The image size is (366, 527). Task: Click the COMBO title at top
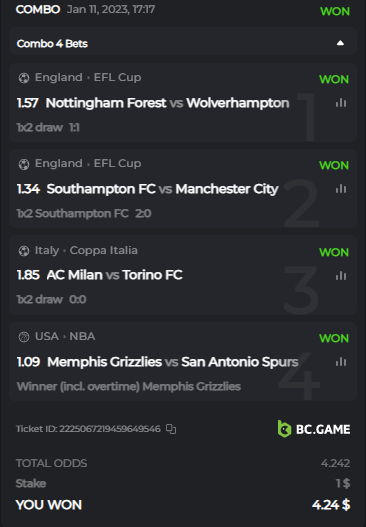click(x=38, y=9)
